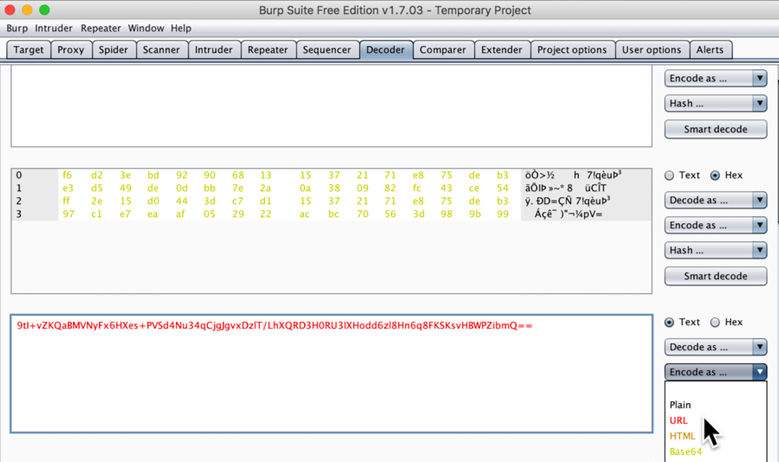Collapse the open Encode as dropdown
This screenshot has width=779, height=462.
pos(715,372)
